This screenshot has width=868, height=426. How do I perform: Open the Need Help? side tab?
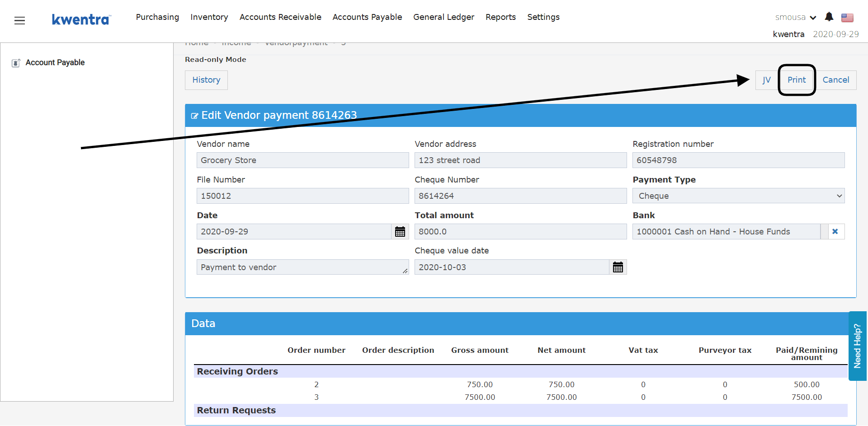858,346
